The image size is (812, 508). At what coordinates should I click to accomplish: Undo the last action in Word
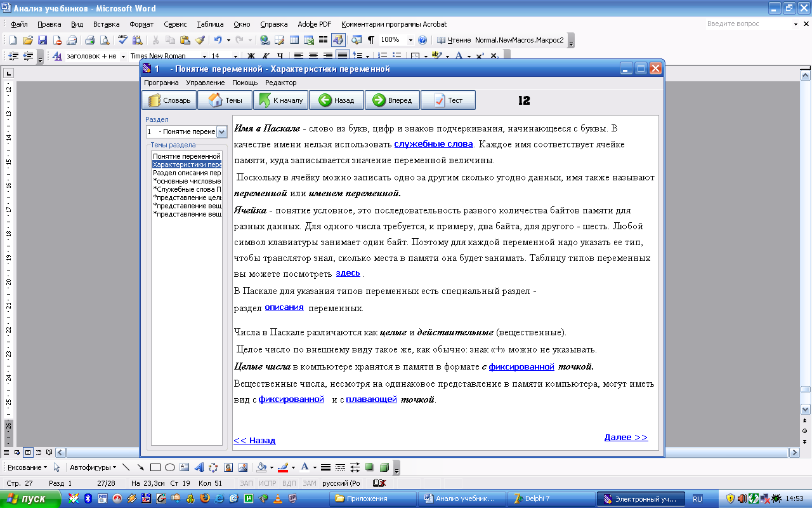tap(218, 40)
